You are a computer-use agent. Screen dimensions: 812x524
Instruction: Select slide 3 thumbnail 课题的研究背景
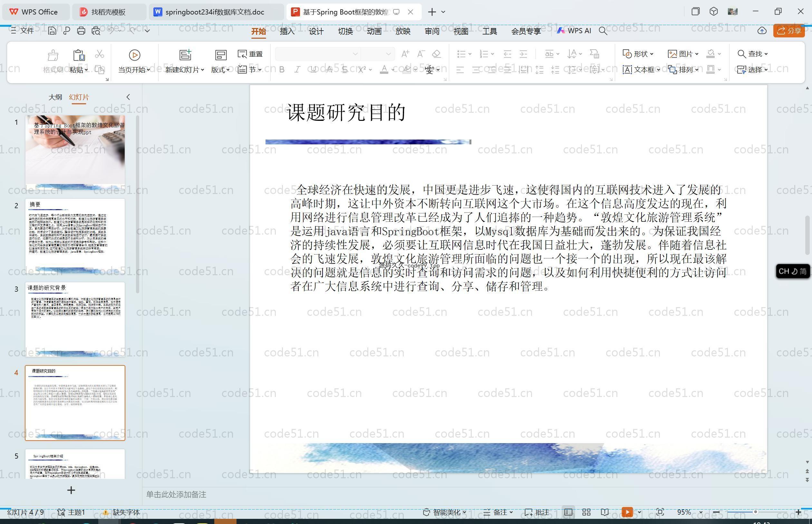pos(75,319)
